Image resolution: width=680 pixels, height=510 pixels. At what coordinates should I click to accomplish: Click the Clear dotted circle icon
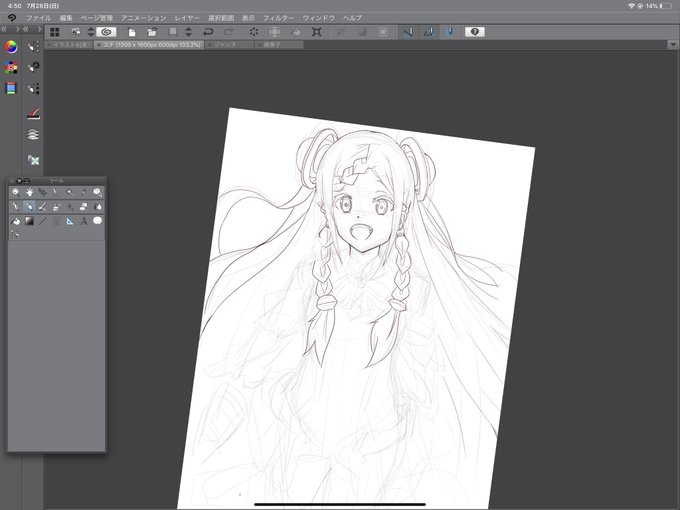click(254, 32)
